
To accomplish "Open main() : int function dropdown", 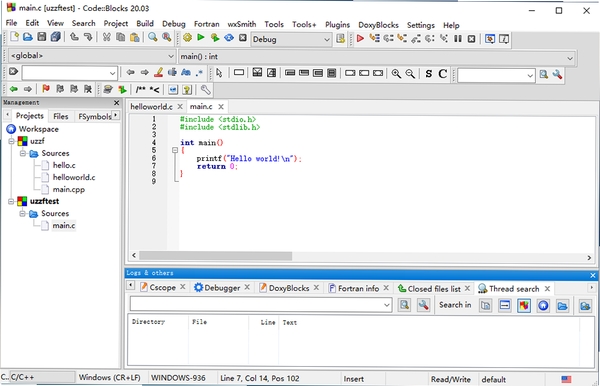I will pyautogui.click(x=377, y=57).
